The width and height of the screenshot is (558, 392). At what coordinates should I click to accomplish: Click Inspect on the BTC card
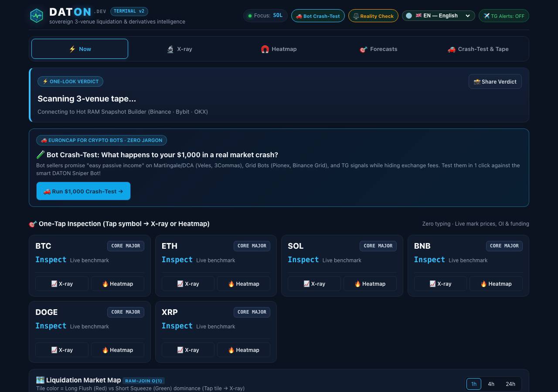[51, 260]
